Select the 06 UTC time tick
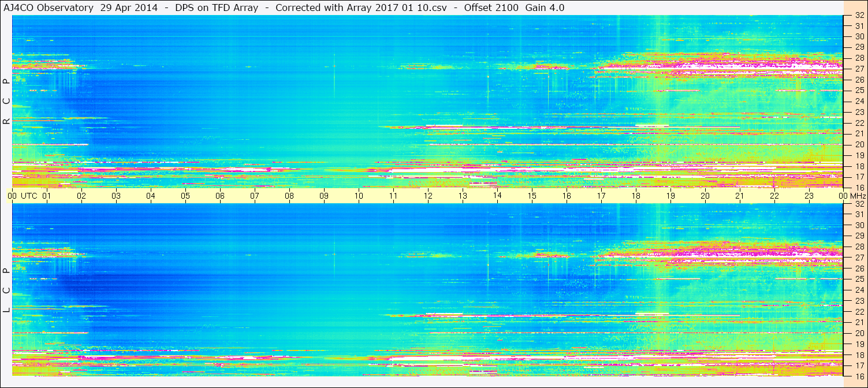Screen dimensions: 868x388 (220, 196)
